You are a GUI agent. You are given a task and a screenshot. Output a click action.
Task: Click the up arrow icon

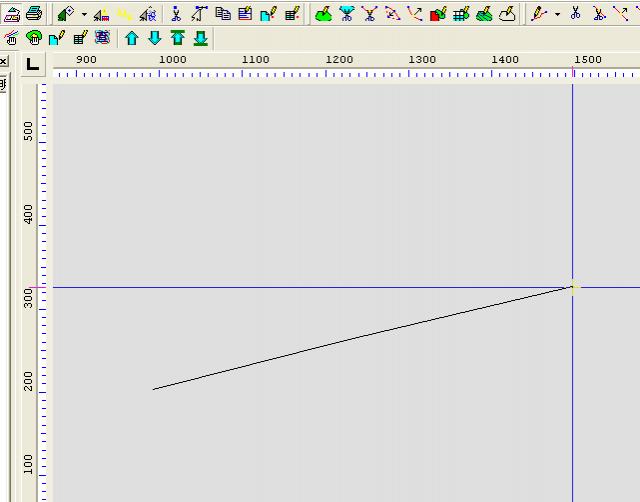(131, 38)
